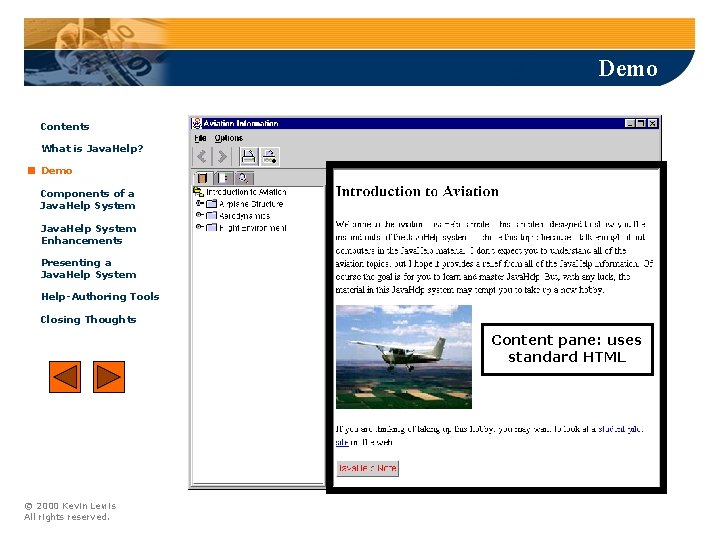Click the JavaHelp Note button
The width and height of the screenshot is (720, 540).
click(x=367, y=468)
